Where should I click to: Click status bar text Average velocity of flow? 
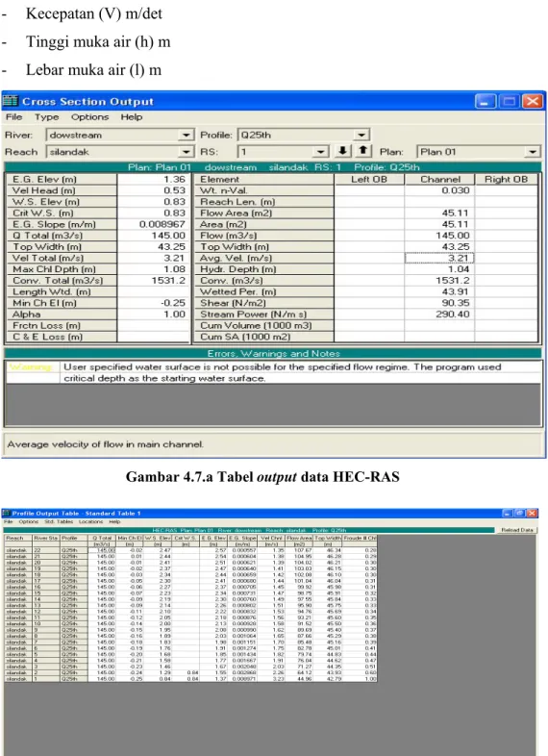(x=105, y=444)
